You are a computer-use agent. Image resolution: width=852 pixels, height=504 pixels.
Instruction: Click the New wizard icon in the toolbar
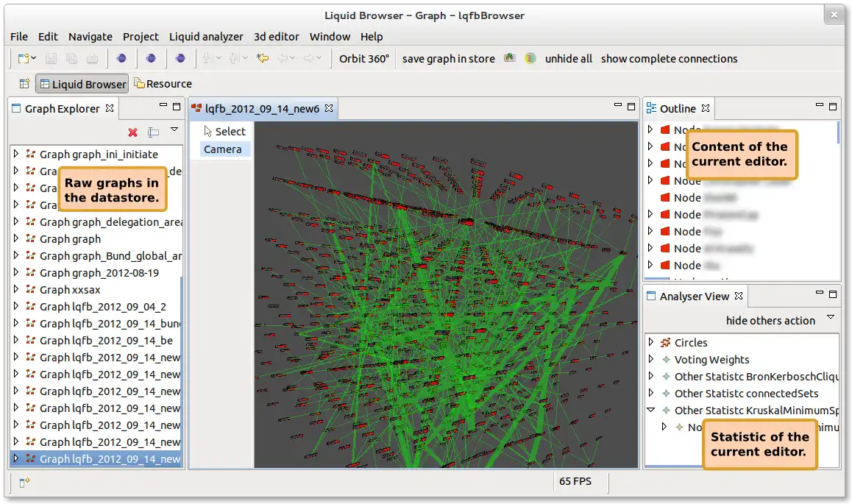coord(24,58)
